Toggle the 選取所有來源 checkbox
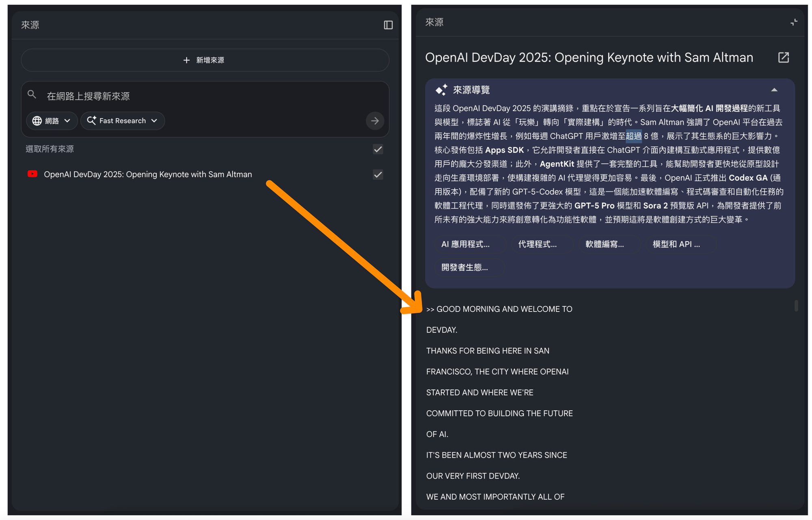Viewport: 812px width, 520px height. tap(378, 149)
